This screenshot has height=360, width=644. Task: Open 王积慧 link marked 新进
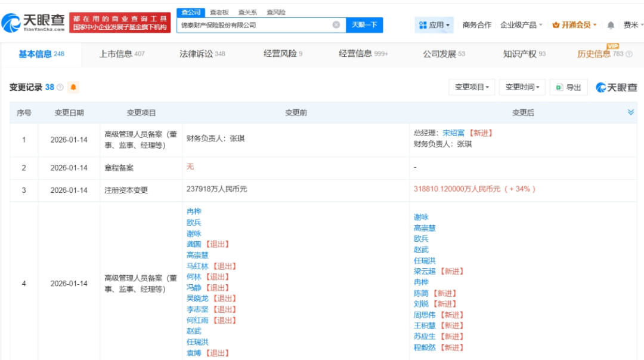tap(425, 326)
